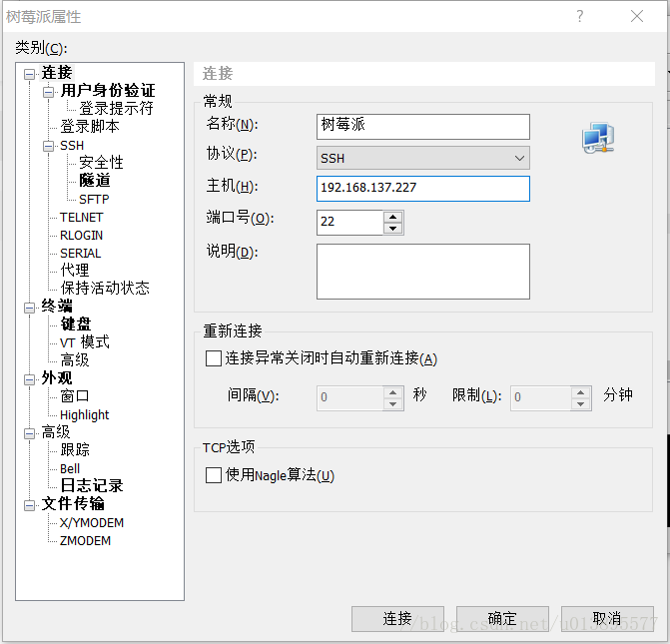Select RLOGIN tree item

pos(81,236)
